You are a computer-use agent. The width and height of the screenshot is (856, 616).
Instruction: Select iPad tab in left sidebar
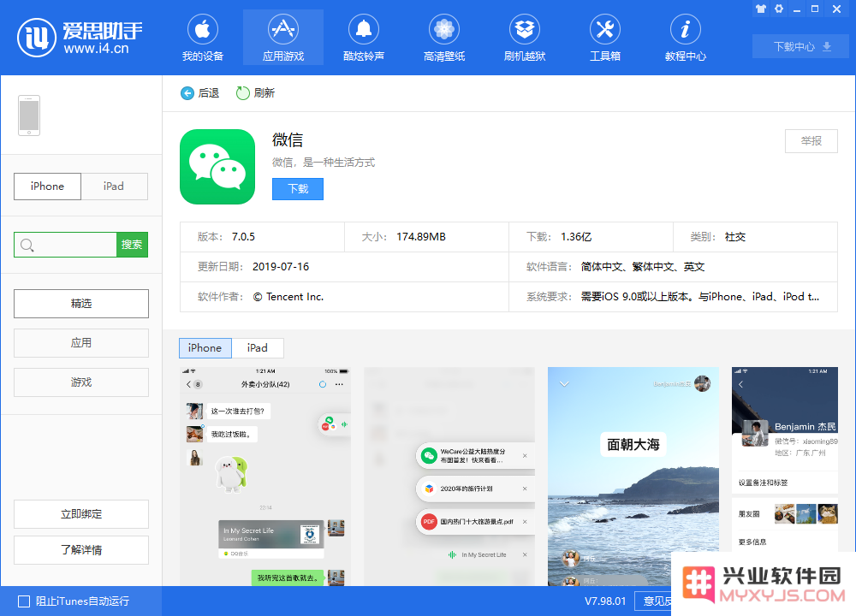coord(114,187)
